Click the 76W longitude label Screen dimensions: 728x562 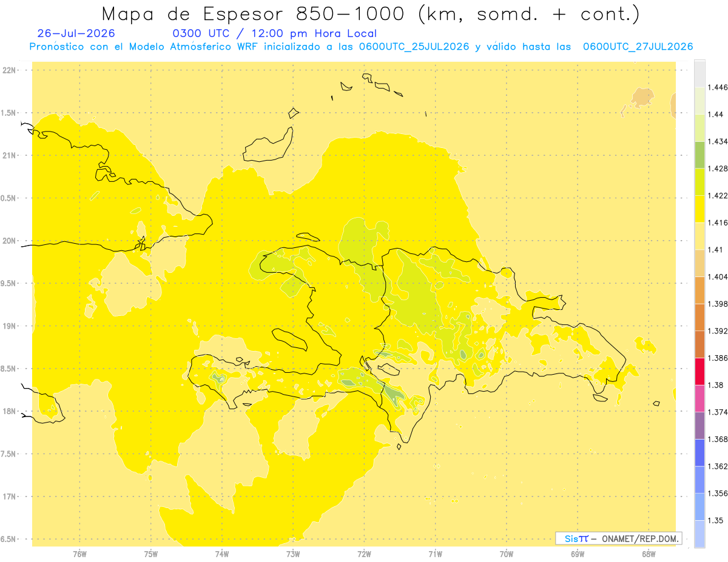pos(79,554)
